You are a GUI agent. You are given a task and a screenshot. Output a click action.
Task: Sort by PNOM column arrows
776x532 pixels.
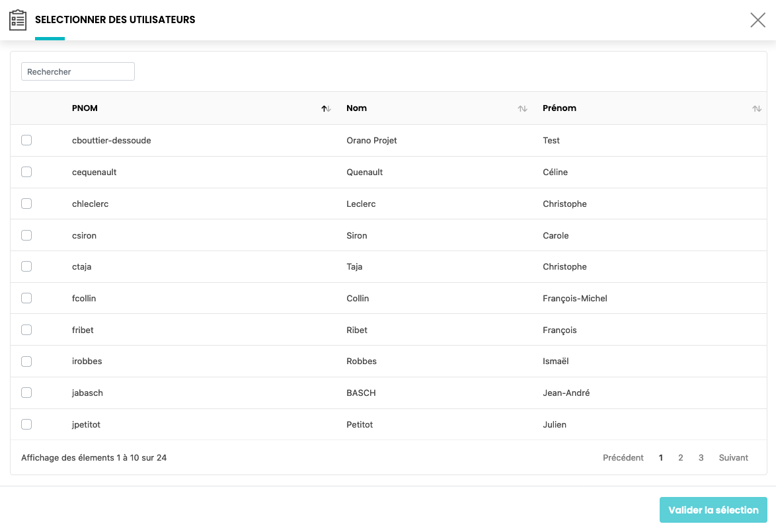click(x=326, y=108)
